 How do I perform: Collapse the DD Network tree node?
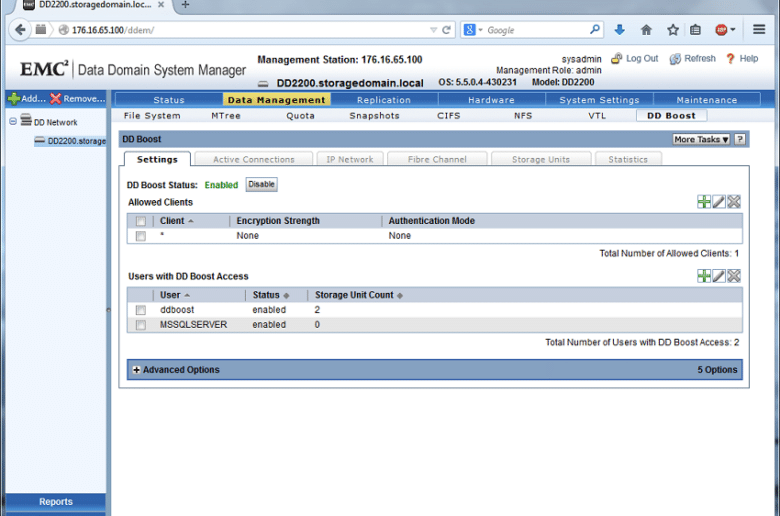(13, 121)
